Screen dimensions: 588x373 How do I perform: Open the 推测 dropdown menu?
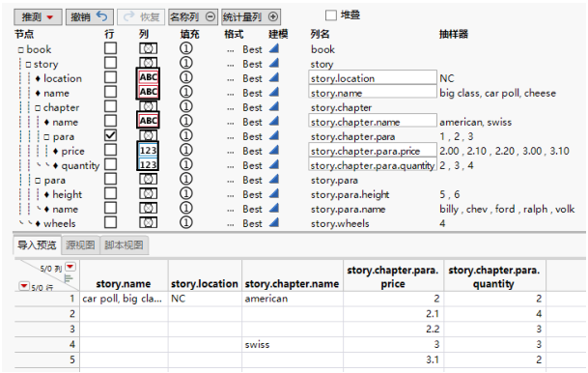38,16
